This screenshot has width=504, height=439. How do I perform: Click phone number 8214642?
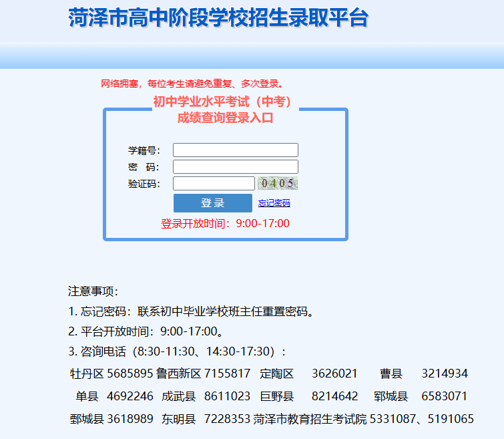pos(334,396)
